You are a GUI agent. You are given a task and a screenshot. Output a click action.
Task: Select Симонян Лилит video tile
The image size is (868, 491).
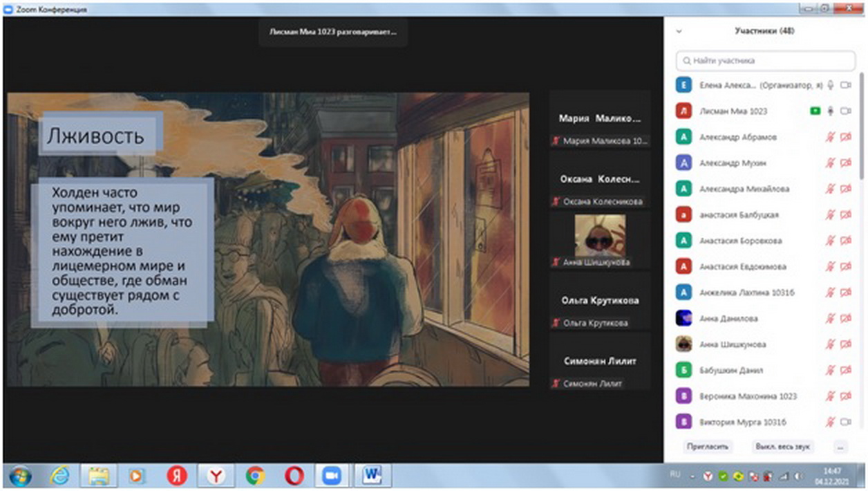pyautogui.click(x=600, y=361)
